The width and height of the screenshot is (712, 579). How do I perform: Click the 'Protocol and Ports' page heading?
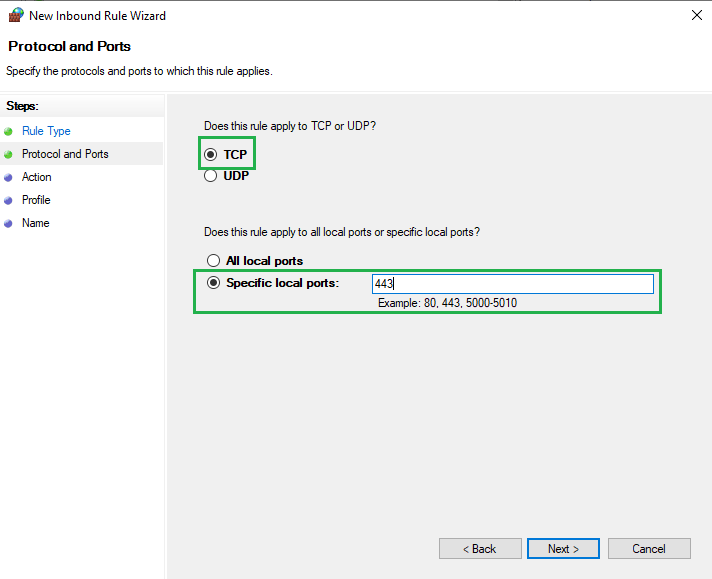pyautogui.click(x=69, y=46)
